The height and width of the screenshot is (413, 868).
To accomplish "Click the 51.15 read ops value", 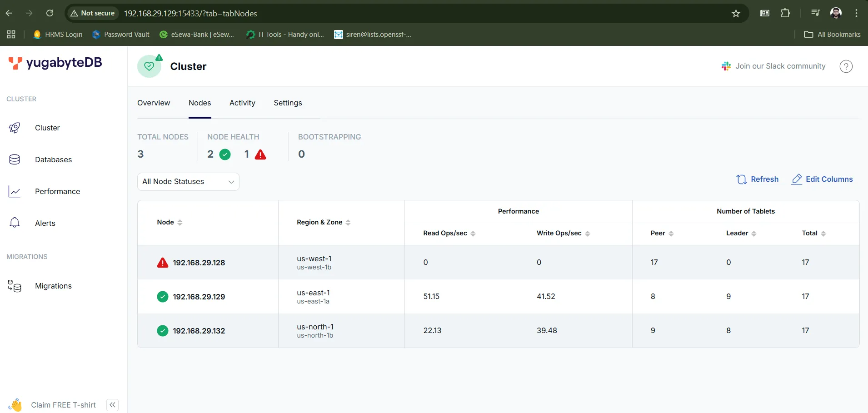I will point(431,296).
